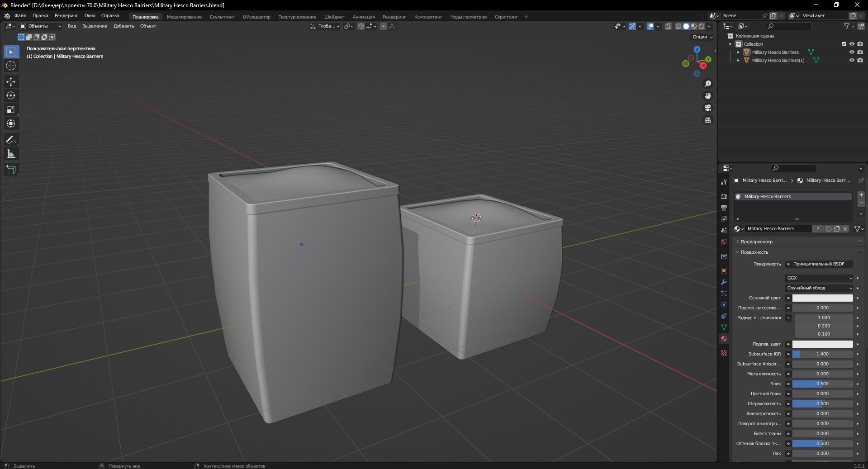Open the Правка menu

pyautogui.click(x=40, y=16)
